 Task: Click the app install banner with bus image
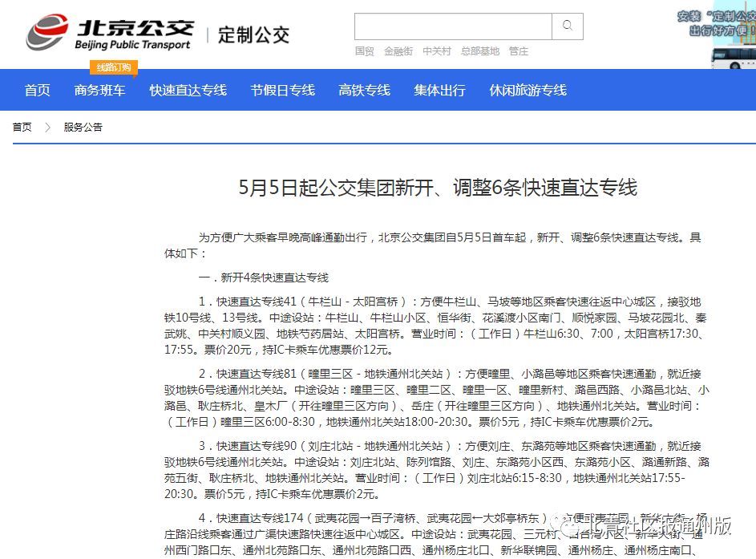(x=718, y=36)
